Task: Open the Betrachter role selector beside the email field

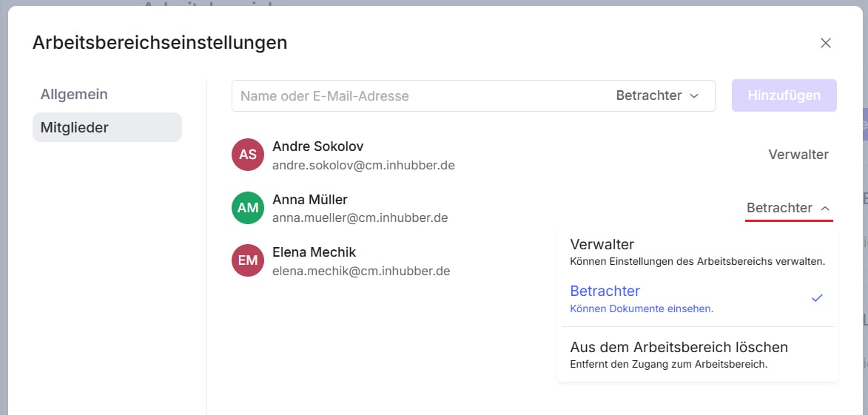Action: click(x=656, y=95)
